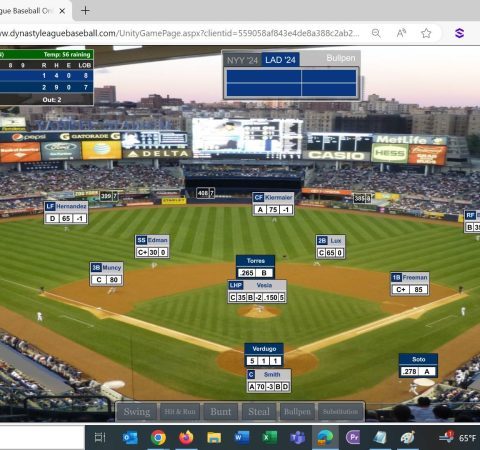Image resolution: width=480 pixels, height=450 pixels.
Task: Open the Bullpen tab in lineup panel
Action: pyautogui.click(x=341, y=58)
